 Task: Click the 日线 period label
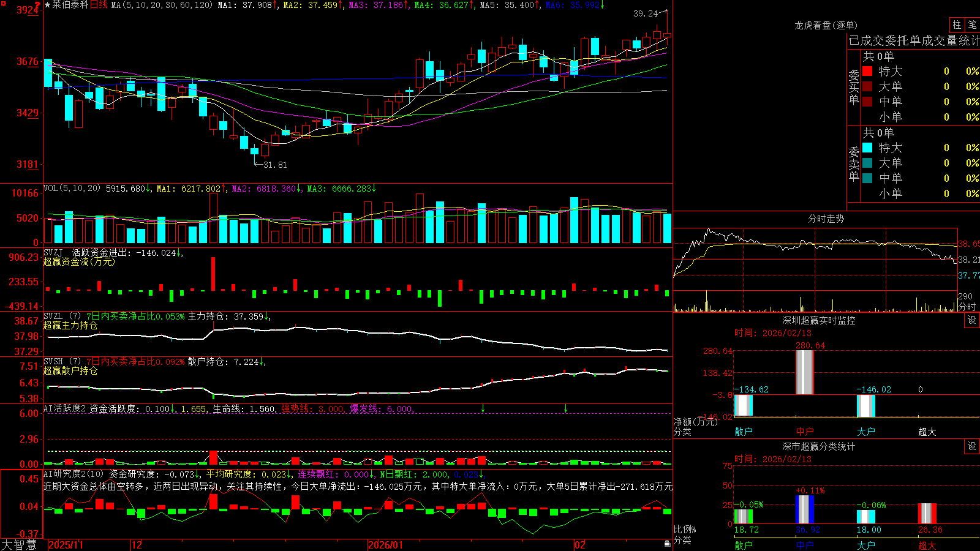tap(99, 5)
